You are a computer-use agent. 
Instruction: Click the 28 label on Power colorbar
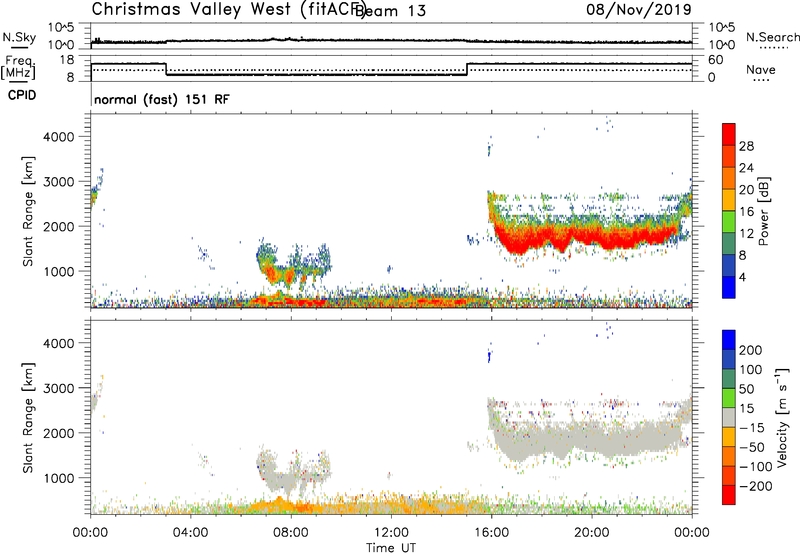746,146
